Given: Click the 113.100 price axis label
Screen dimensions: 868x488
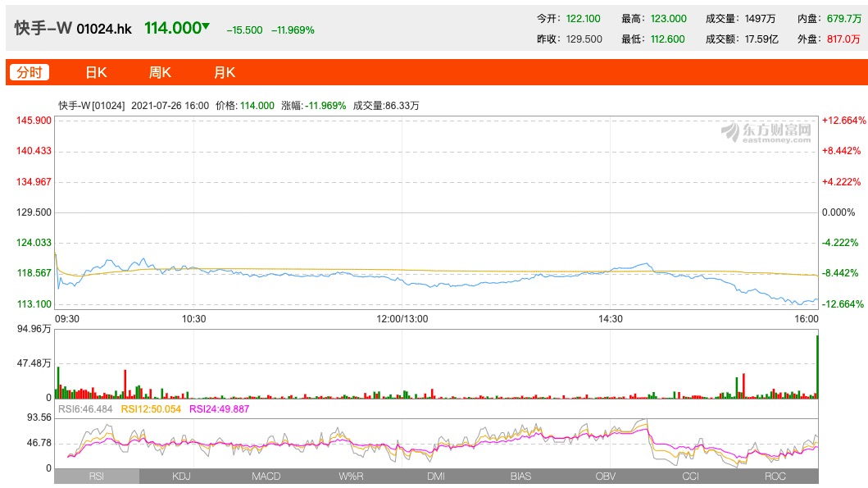Looking at the screenshot, I should [34, 304].
